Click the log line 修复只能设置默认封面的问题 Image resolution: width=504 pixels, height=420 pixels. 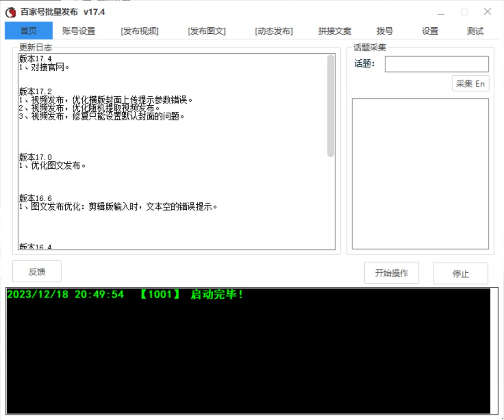(101, 116)
